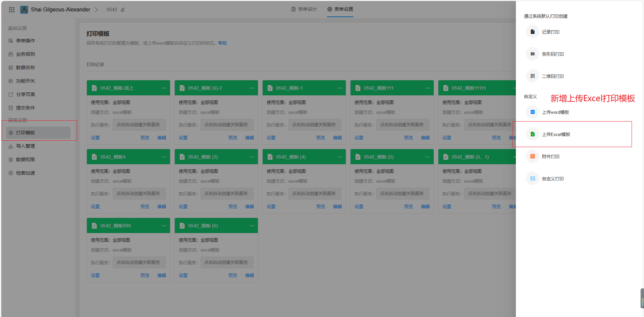Open 导入管理 in the left sidebar
The image size is (644, 317).
[25, 146]
